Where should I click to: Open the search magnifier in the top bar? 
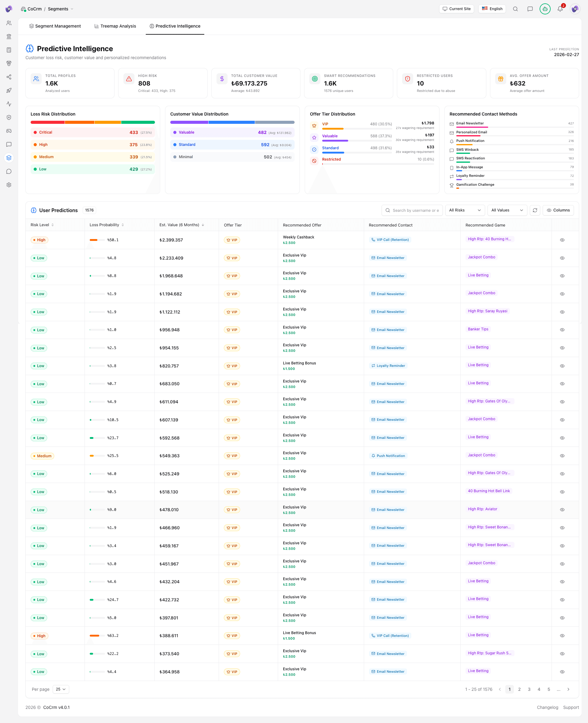[x=515, y=9]
